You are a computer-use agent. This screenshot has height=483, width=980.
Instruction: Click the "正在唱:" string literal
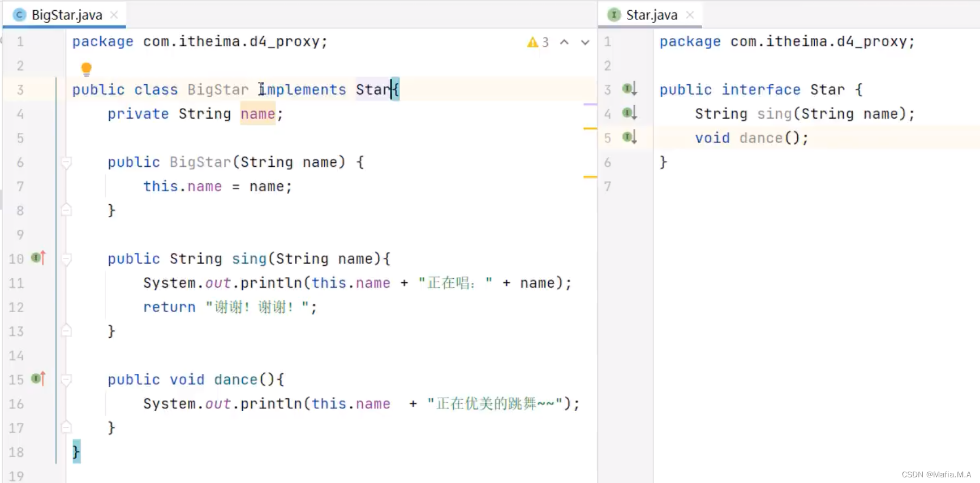click(455, 283)
